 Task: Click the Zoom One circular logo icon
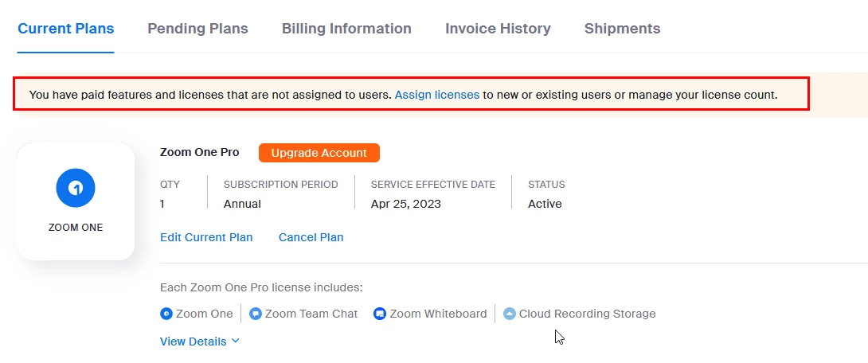point(76,188)
